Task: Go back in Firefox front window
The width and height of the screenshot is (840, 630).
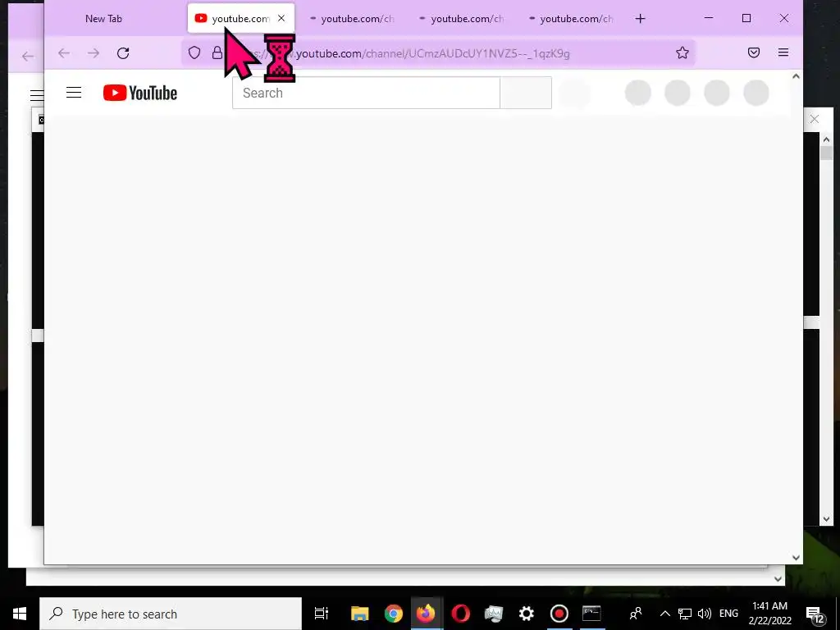Action: [x=64, y=53]
